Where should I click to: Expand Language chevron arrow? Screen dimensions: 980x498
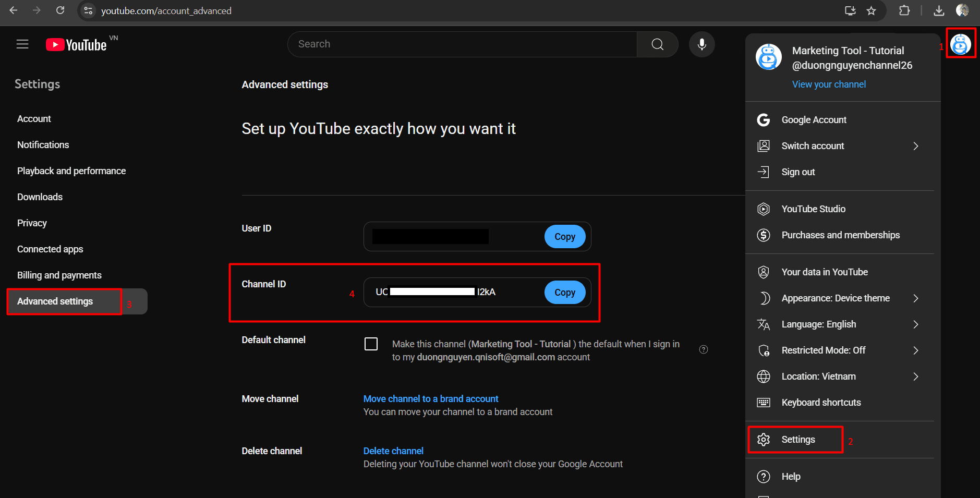[x=916, y=324]
